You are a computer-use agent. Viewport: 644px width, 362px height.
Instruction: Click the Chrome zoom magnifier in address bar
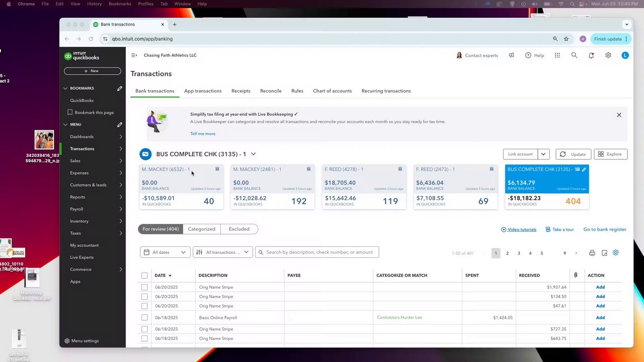[x=555, y=39]
